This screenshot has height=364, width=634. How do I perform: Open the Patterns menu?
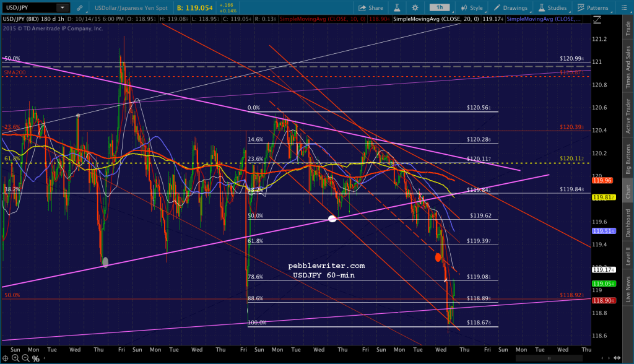tap(593, 7)
